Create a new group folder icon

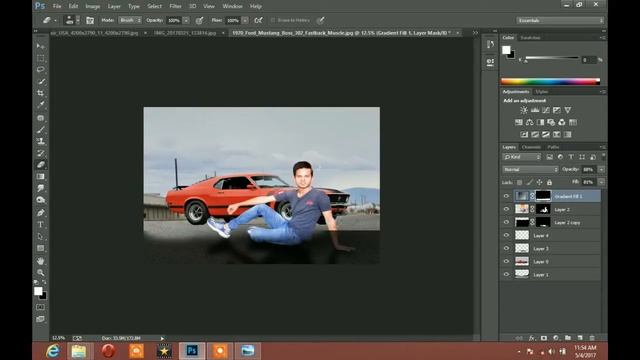coord(568,338)
